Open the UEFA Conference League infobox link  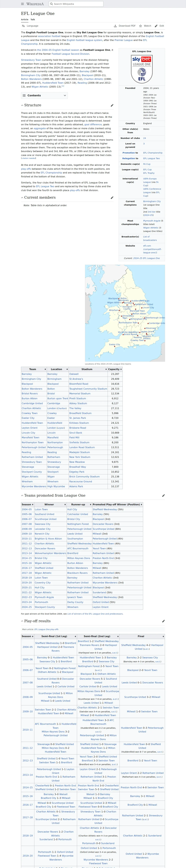pos(152,191)
